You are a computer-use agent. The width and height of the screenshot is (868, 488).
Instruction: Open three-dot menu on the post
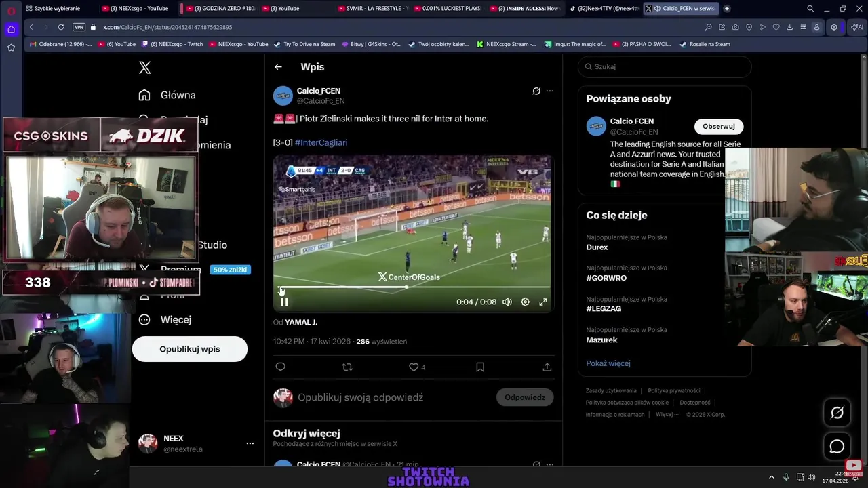[x=550, y=91]
